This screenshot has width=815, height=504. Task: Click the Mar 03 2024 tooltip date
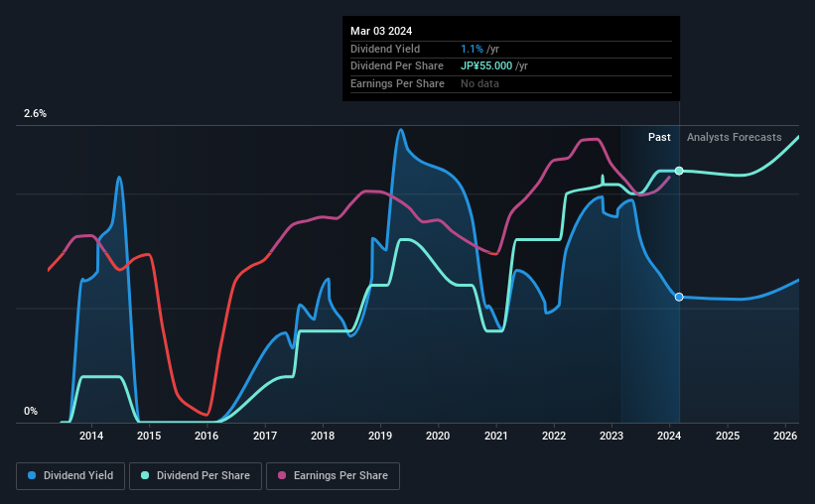[381, 31]
